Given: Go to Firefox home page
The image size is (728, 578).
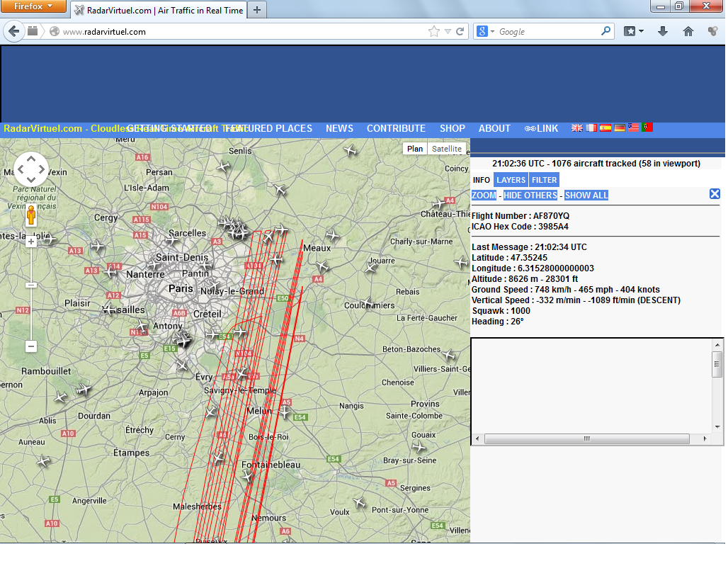Looking at the screenshot, I should tap(688, 32).
